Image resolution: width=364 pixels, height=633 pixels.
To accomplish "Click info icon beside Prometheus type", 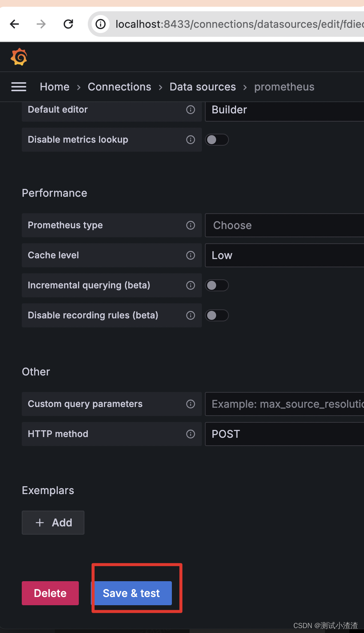I will [191, 225].
